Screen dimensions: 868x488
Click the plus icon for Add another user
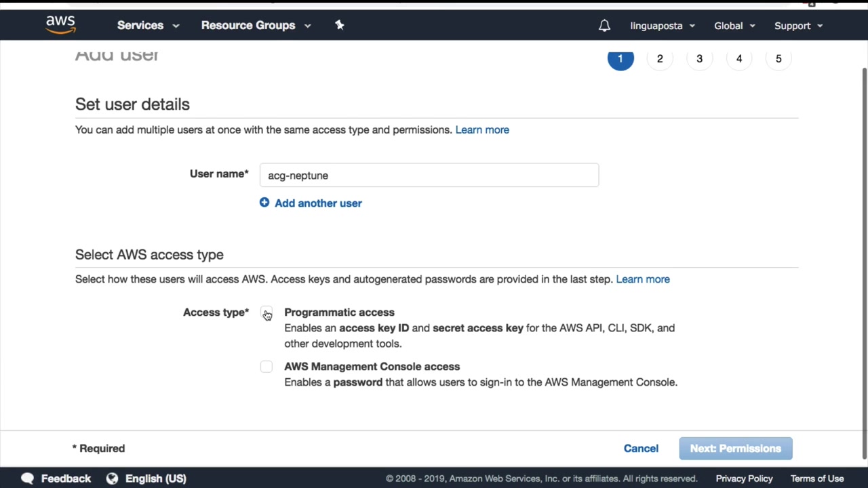click(x=264, y=203)
